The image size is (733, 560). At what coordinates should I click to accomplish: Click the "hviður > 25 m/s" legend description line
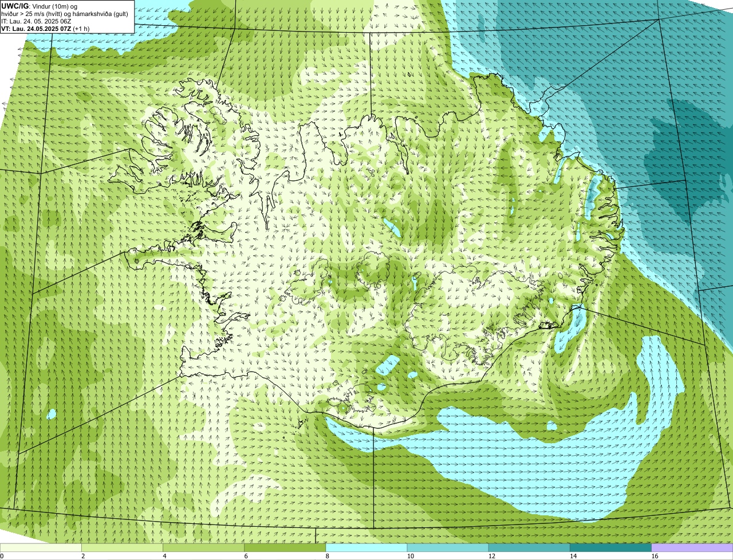click(x=65, y=13)
